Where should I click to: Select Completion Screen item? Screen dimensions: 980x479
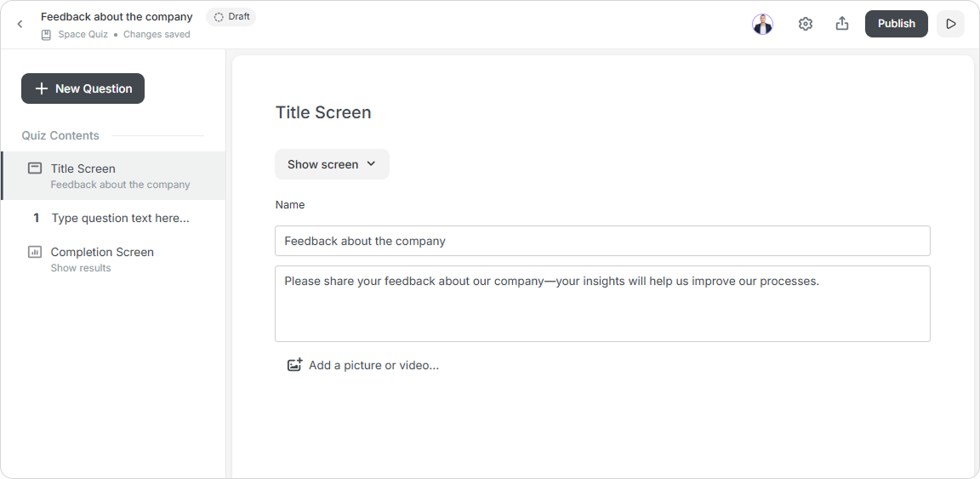(x=114, y=259)
